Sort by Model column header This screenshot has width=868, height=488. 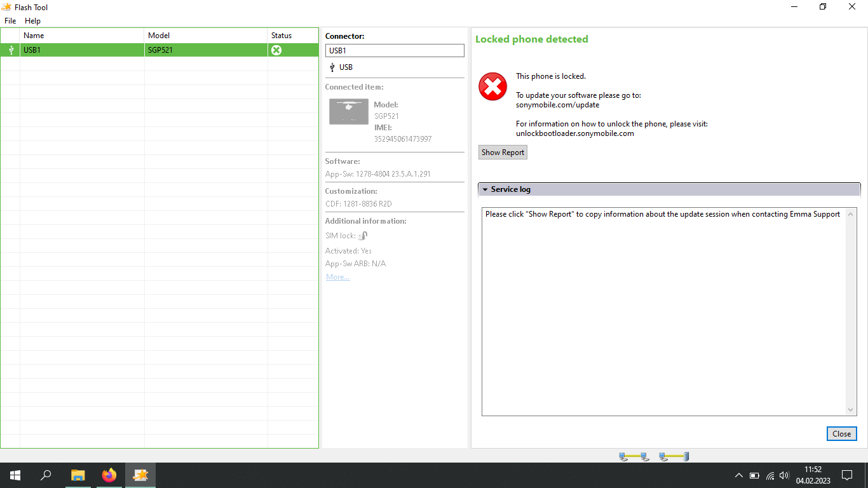pos(207,36)
